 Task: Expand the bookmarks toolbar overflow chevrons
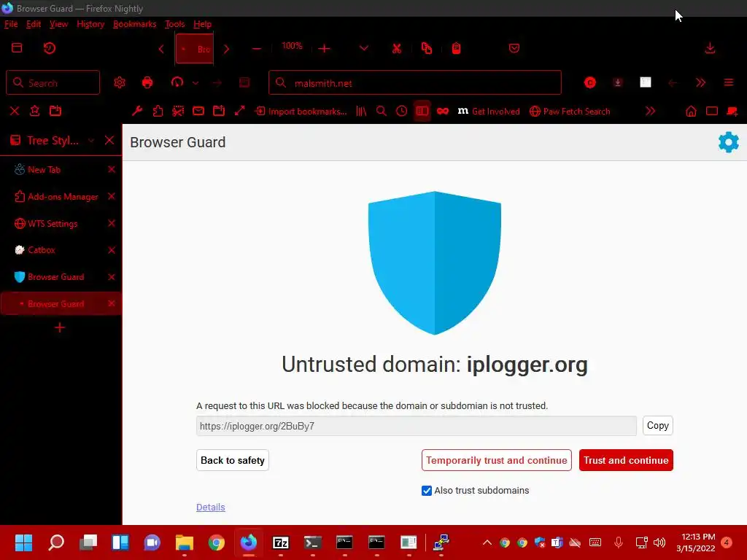pos(650,111)
